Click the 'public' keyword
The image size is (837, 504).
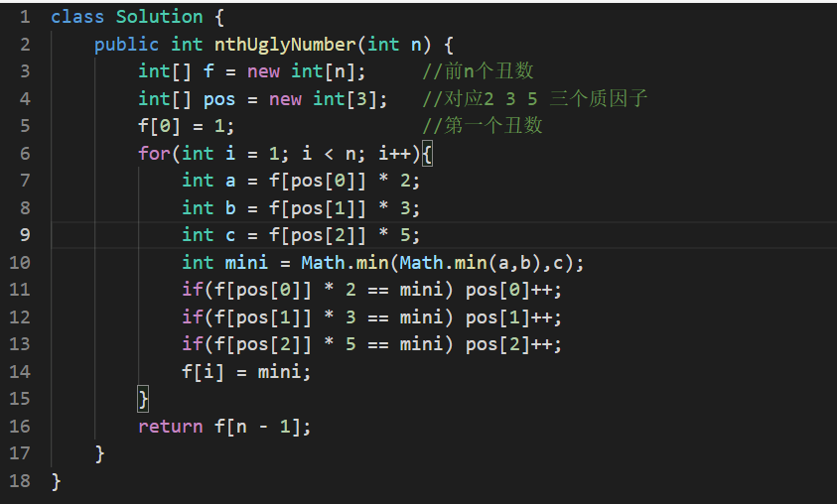(126, 45)
